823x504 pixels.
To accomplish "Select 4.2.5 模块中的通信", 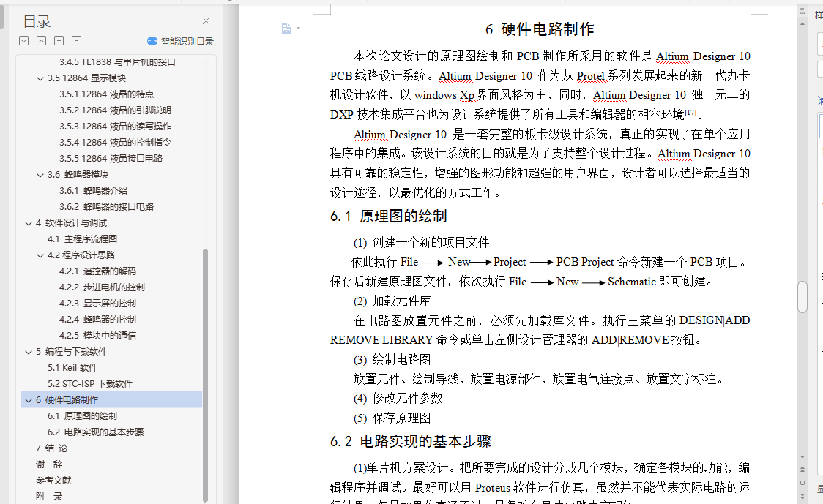I will tap(97, 336).
